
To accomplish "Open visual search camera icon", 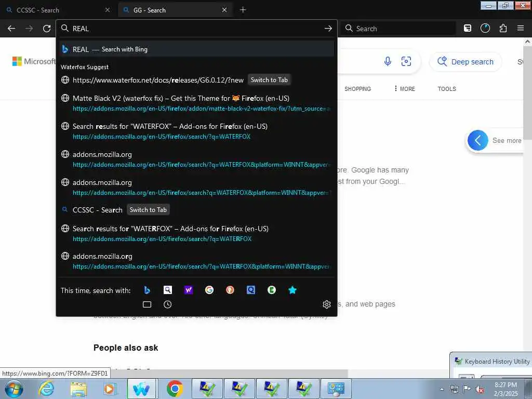I will coord(406,61).
